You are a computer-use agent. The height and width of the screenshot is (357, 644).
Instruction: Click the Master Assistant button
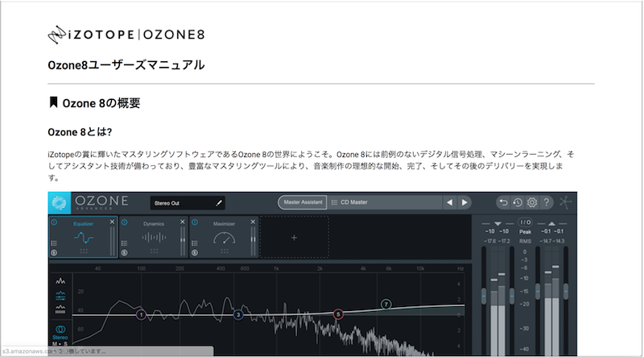click(303, 202)
